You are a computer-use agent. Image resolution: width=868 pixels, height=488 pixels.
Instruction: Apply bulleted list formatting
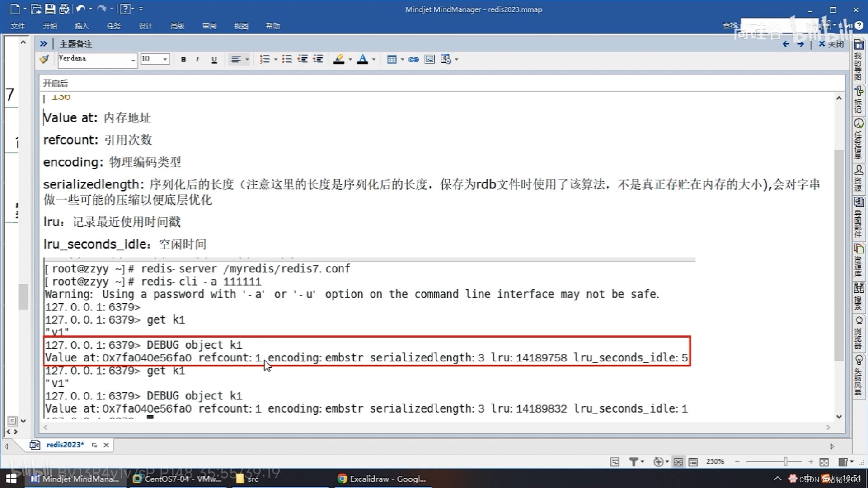(286, 59)
